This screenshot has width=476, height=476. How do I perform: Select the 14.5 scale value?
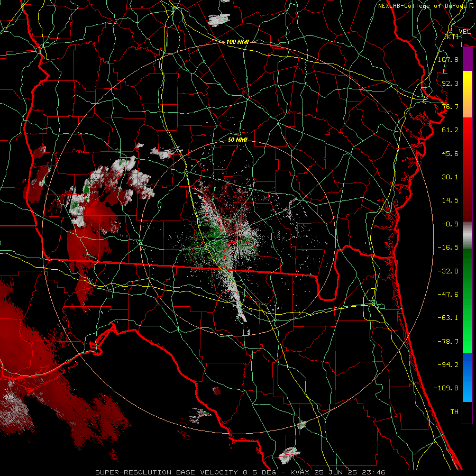coord(450,200)
